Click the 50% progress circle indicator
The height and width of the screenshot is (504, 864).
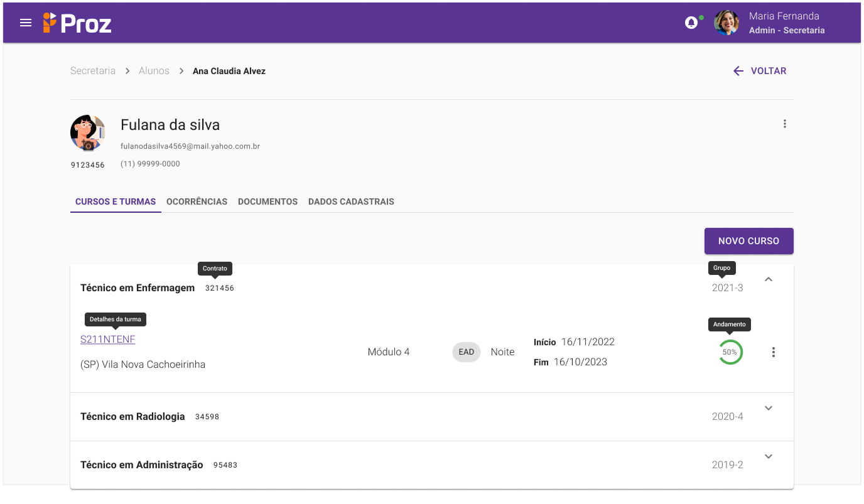tap(730, 352)
